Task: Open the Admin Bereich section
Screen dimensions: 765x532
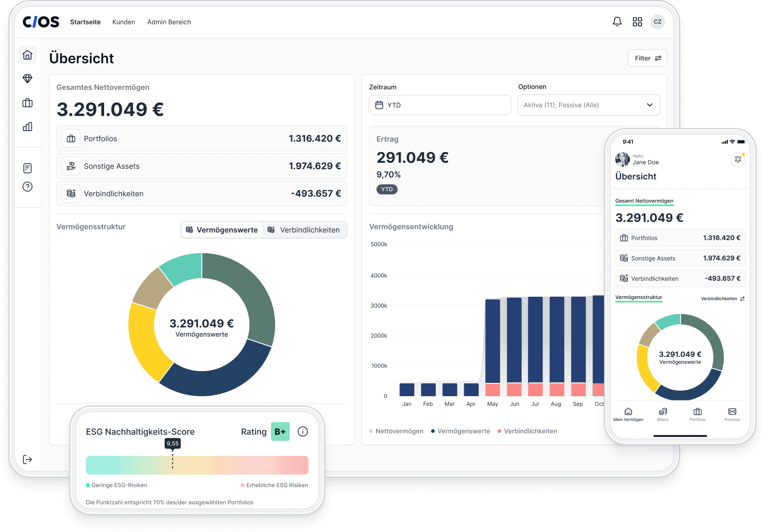Action: (169, 22)
